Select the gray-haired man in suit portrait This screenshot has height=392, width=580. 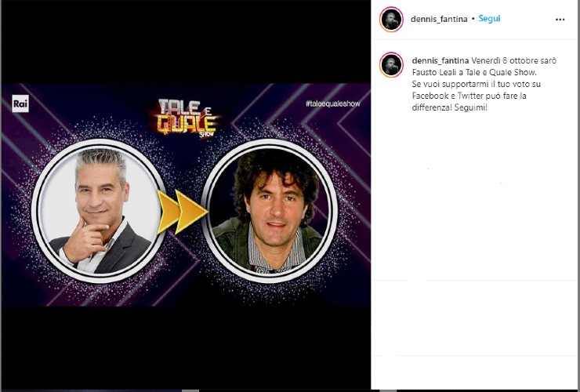pyautogui.click(x=99, y=211)
